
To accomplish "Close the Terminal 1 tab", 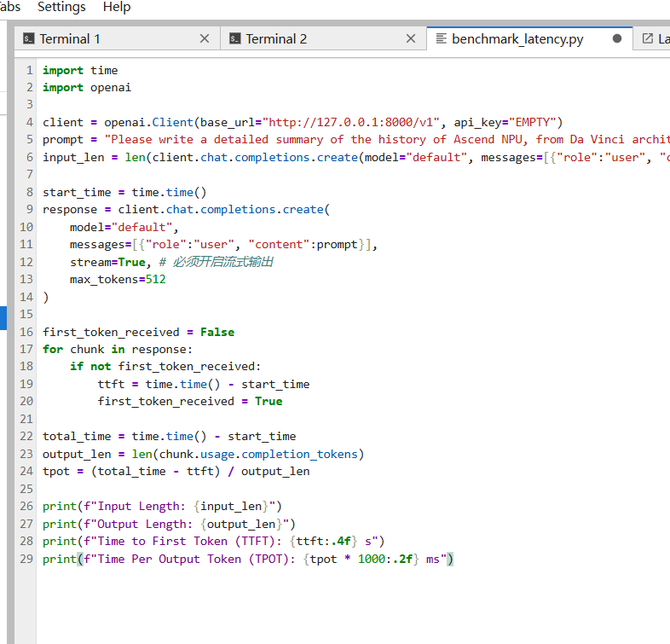I will pos(205,39).
